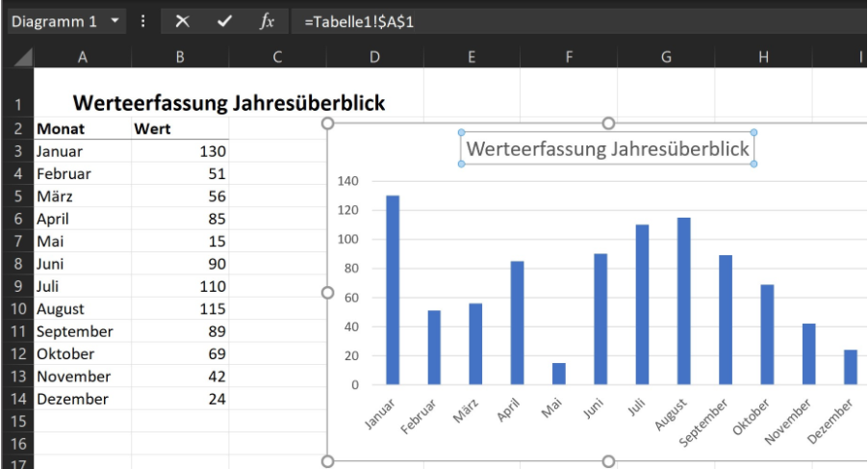Select the cell with value 115

pos(180,309)
